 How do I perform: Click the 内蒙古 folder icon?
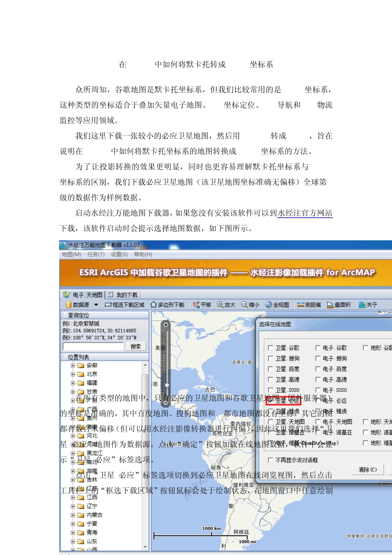81,515
